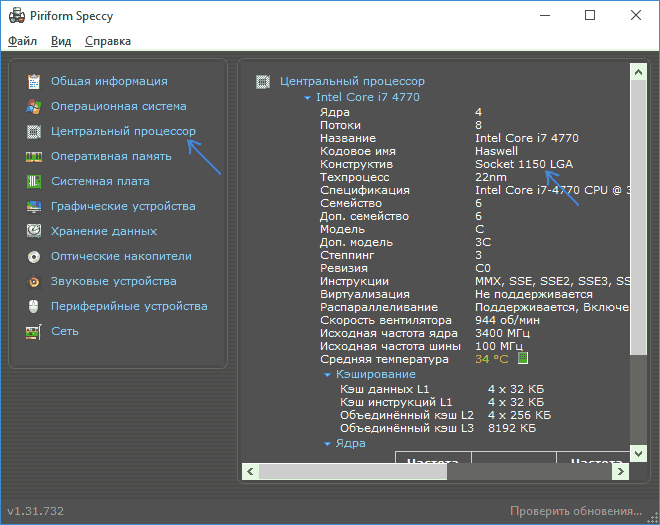Click the Объединённый кэш L2 label

click(407, 415)
